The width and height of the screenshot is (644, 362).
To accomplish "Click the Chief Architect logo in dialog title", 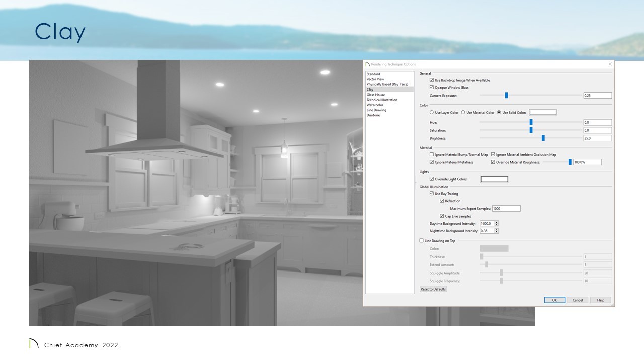I will [367, 64].
